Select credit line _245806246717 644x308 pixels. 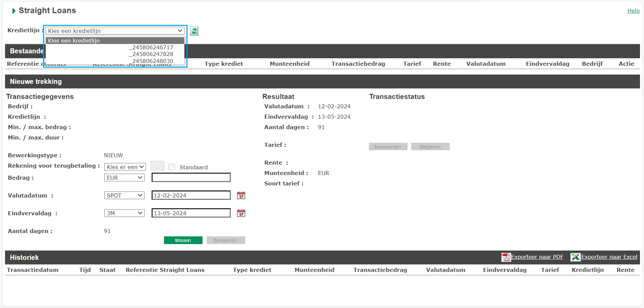pyautogui.click(x=151, y=47)
